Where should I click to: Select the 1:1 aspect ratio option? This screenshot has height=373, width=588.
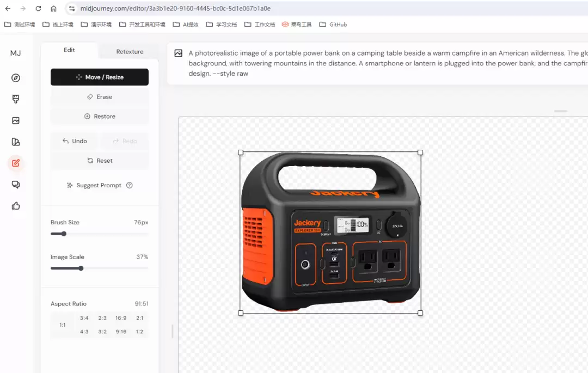[x=62, y=325]
